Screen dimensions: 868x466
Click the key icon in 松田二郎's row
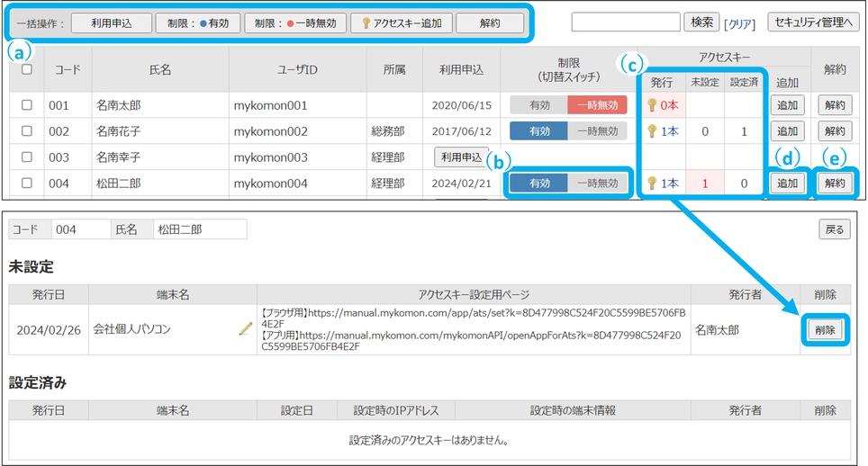[x=652, y=184]
